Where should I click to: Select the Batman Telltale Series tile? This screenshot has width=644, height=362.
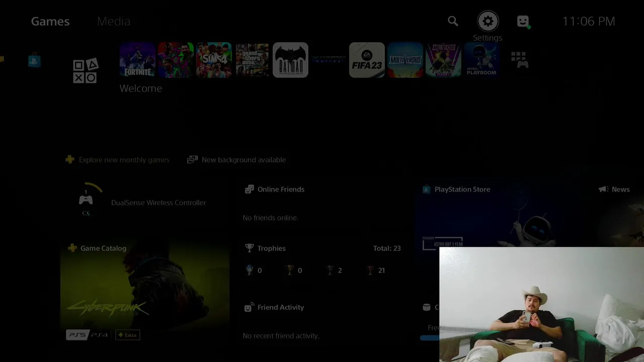coord(290,60)
